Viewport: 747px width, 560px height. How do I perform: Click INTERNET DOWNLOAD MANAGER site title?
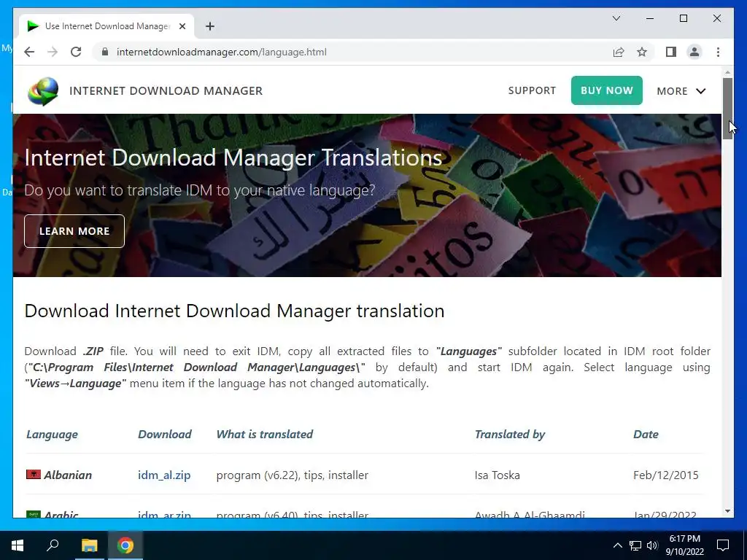(166, 91)
